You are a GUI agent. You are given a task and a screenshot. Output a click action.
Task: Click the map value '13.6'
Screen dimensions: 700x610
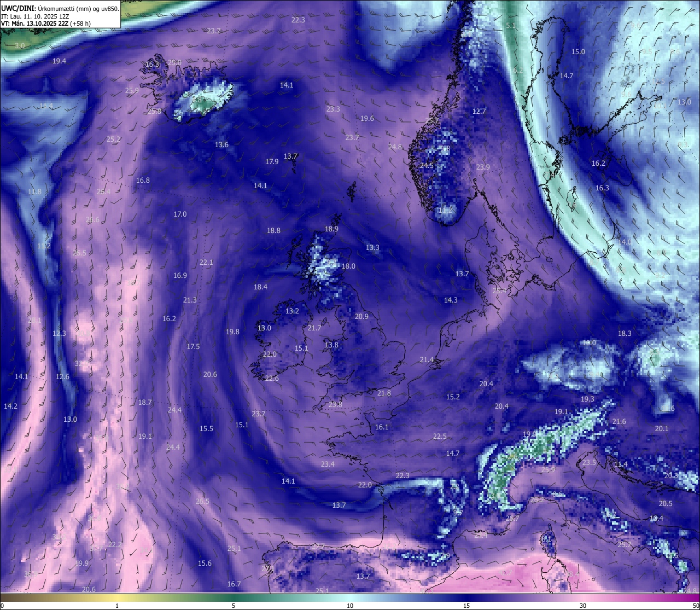221,145
